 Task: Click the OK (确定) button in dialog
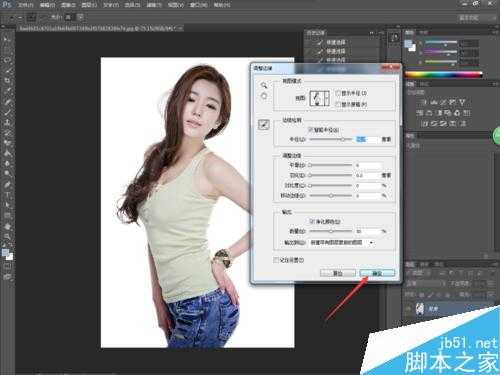(x=377, y=273)
